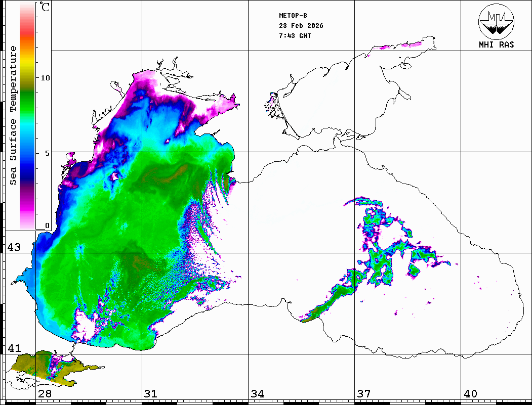Screen dimensions: 532x405
Task: Click the longitude label '28'
Action: pos(45,394)
